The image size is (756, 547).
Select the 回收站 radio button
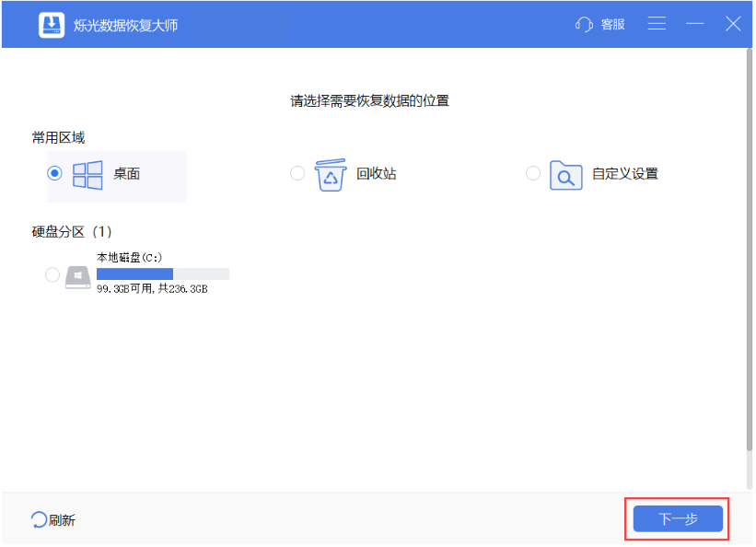click(297, 173)
